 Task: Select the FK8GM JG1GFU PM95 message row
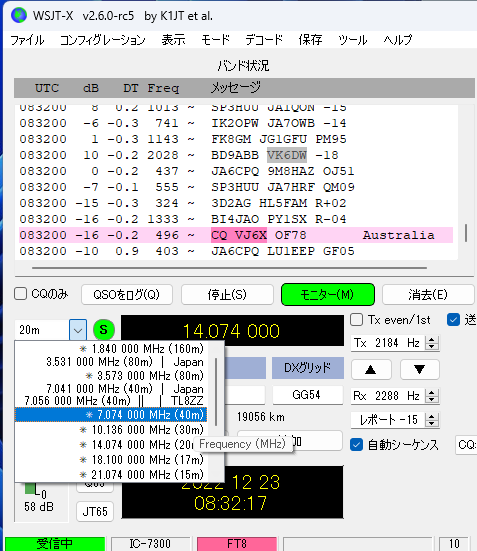[236, 139]
